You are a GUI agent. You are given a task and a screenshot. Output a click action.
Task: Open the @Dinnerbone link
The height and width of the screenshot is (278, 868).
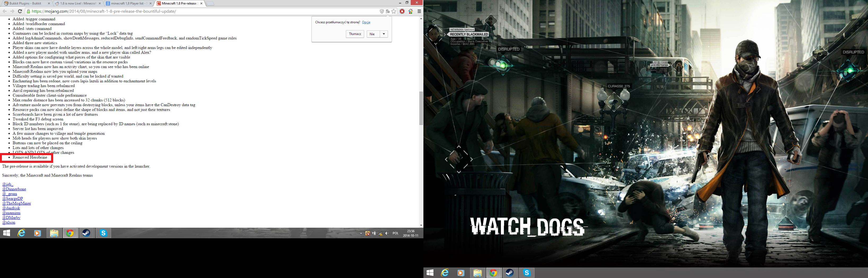(14, 189)
